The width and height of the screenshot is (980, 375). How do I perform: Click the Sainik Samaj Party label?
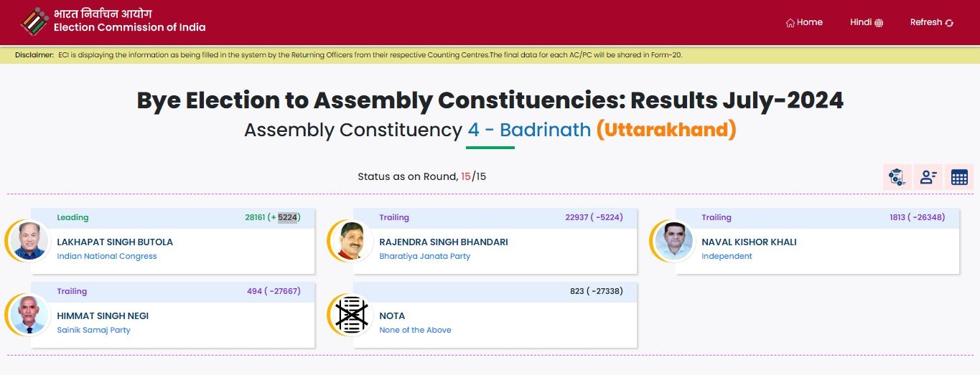tap(93, 330)
